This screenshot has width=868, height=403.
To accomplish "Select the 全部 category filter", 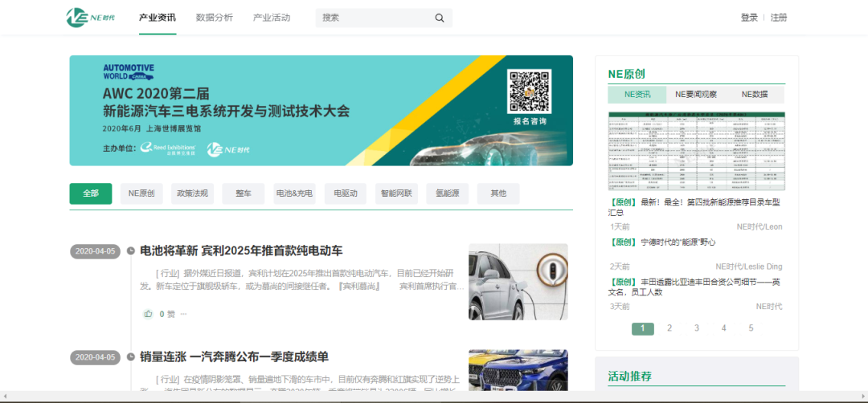I will (91, 193).
